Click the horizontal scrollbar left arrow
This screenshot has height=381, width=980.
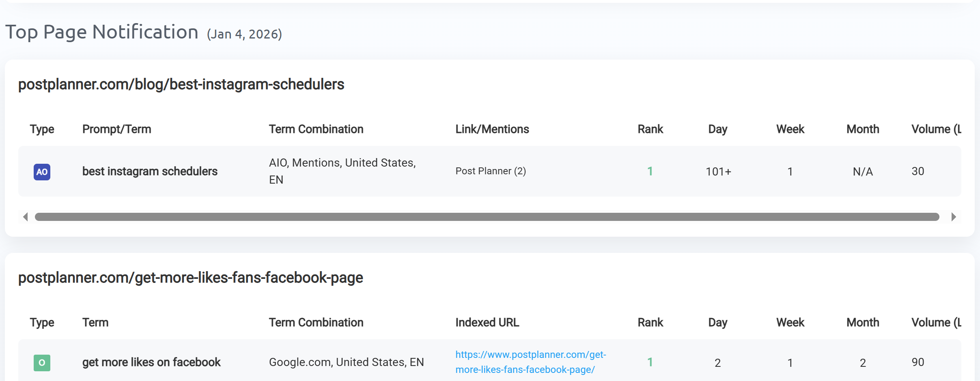coord(26,217)
